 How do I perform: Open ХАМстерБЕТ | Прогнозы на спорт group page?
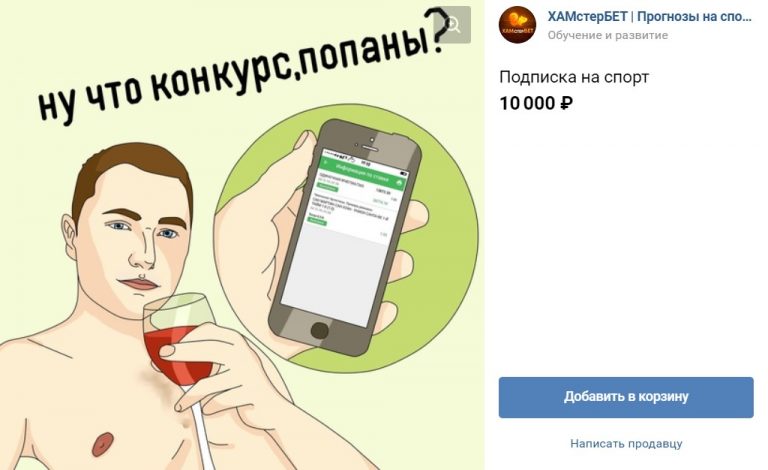click(x=649, y=17)
